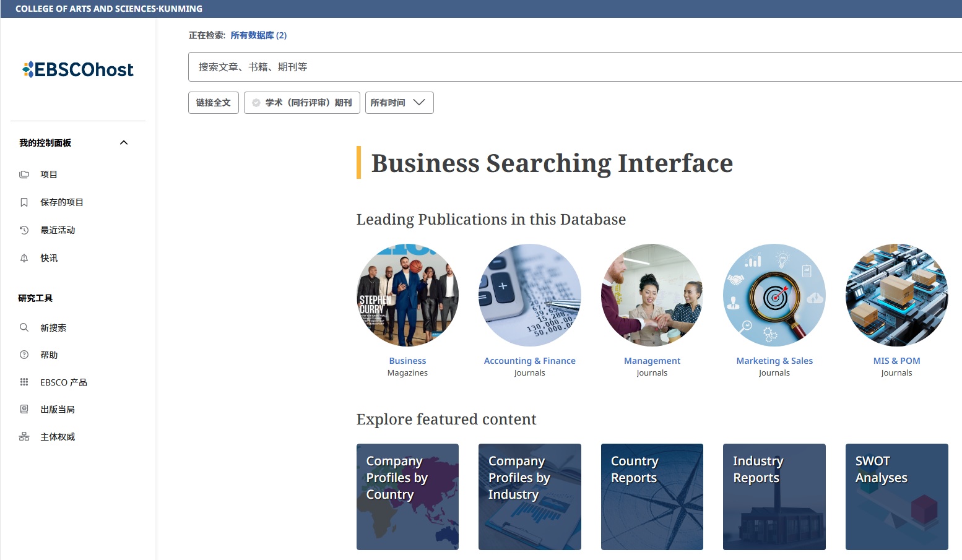
Task: Click the bell icon for 快讯
Action: (x=24, y=258)
